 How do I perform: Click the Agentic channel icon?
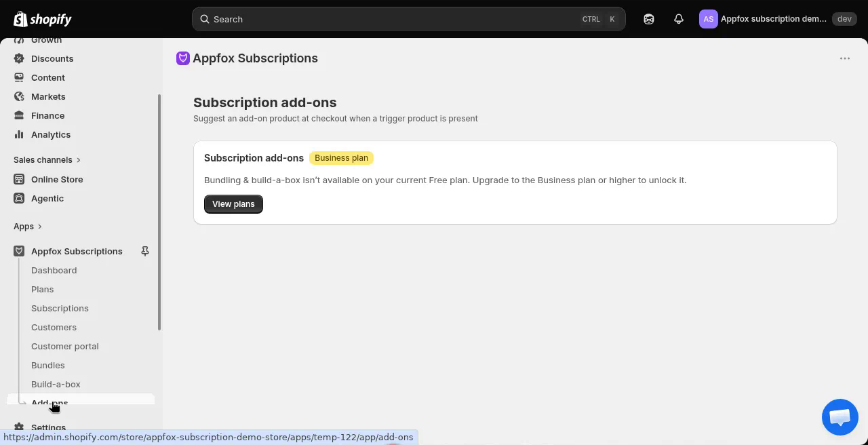click(19, 198)
